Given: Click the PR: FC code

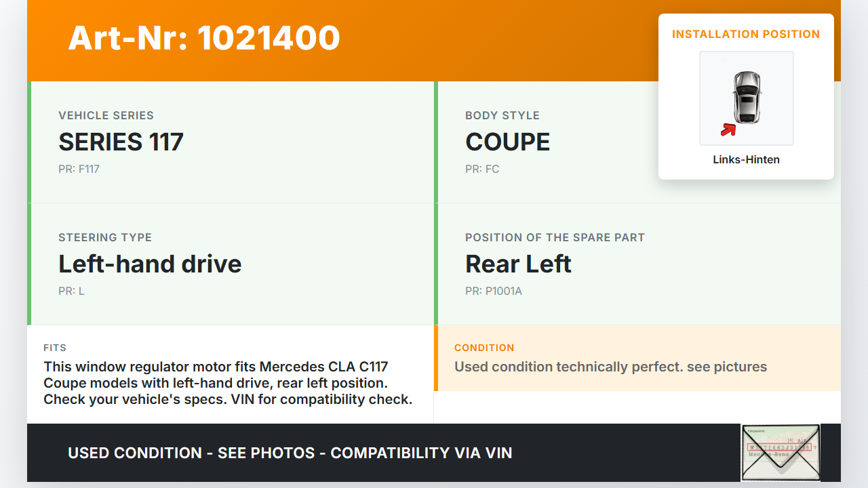Looking at the screenshot, I should 482,169.
